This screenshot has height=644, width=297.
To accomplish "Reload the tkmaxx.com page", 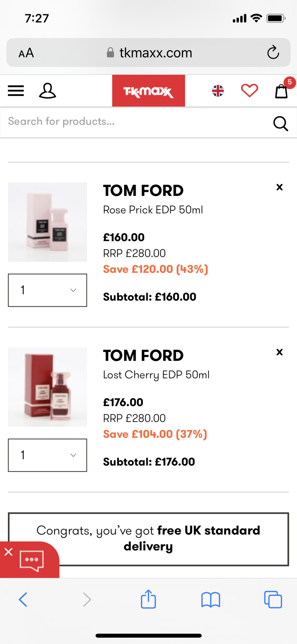I will (273, 53).
